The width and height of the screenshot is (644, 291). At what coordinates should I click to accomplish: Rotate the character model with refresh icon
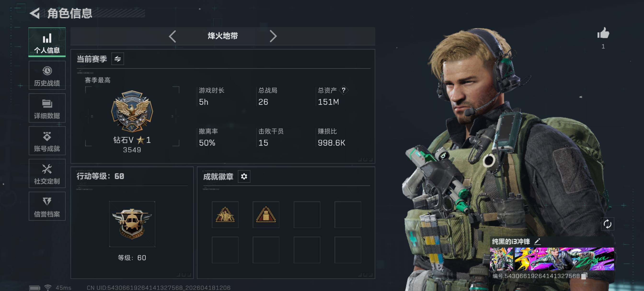pyautogui.click(x=607, y=224)
